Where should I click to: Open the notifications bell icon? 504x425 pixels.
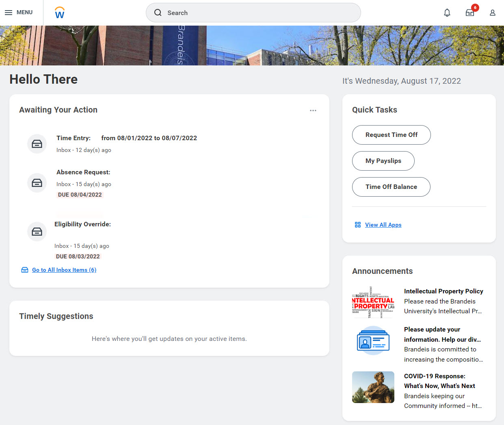(x=447, y=13)
